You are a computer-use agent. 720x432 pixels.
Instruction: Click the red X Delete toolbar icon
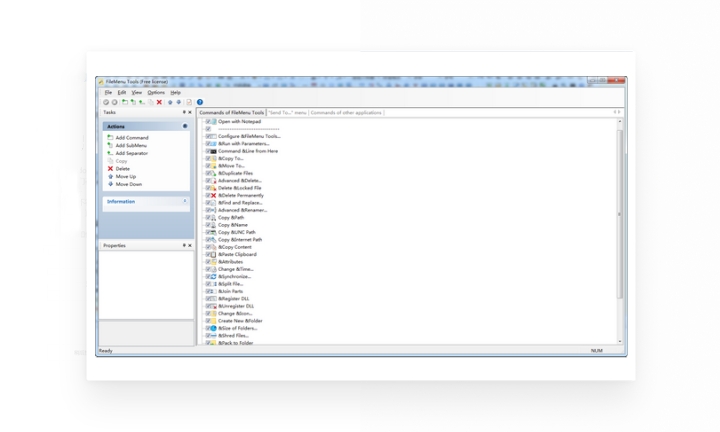coord(159,102)
